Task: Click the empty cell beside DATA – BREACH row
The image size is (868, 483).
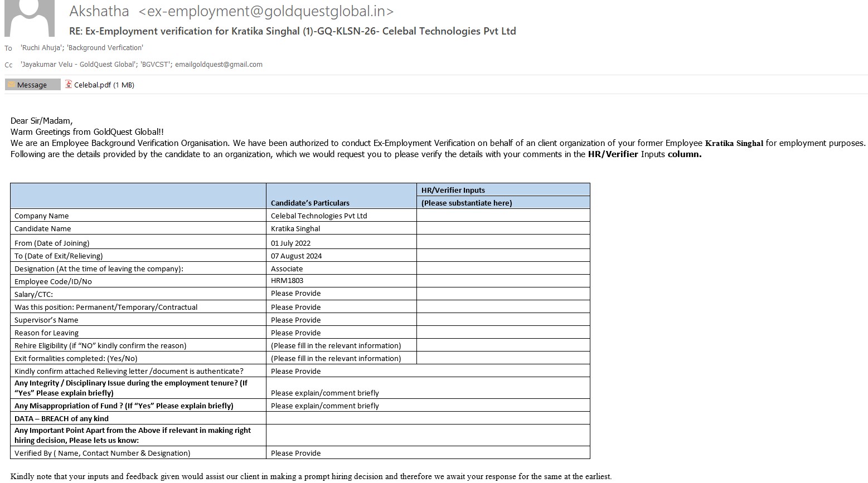Action: point(428,418)
